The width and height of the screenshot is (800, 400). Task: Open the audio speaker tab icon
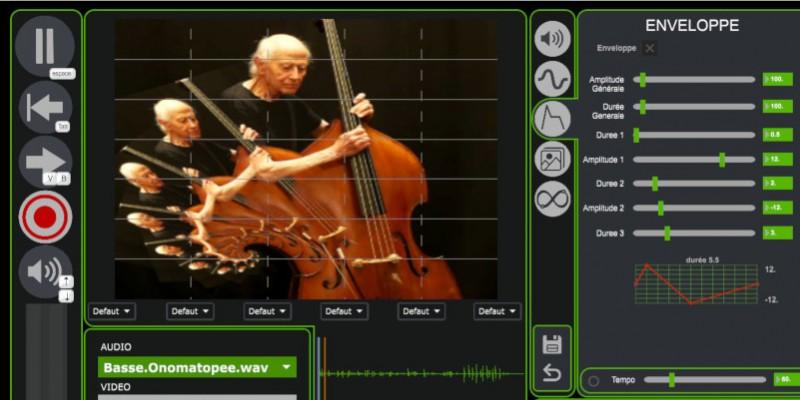552,38
